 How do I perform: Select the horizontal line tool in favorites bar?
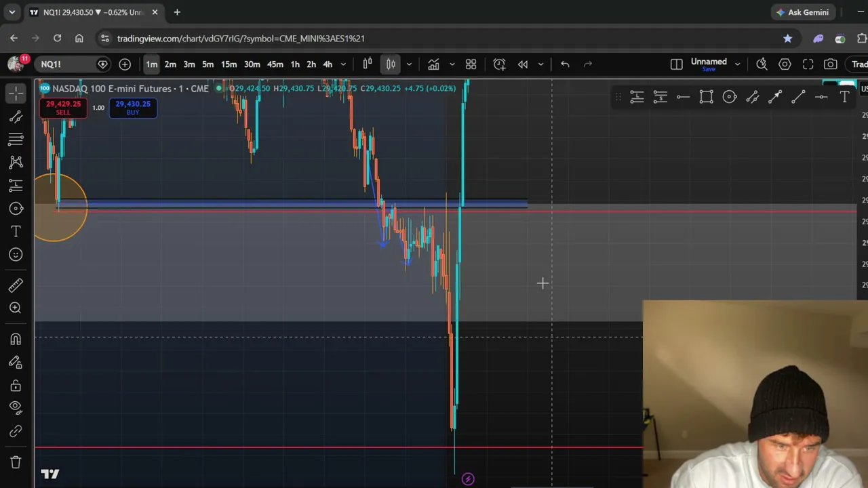pyautogui.click(x=683, y=98)
